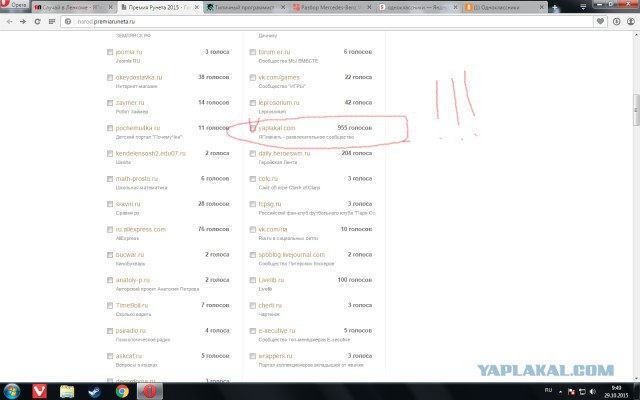Open File Explorer from the taskbar
The height and width of the screenshot is (400, 640).
(x=67, y=391)
